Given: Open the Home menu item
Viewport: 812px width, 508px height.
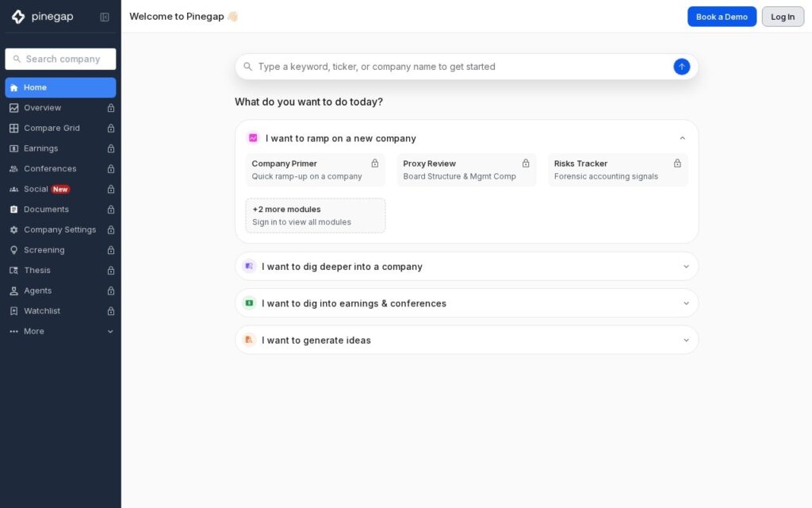Looking at the screenshot, I should [x=60, y=87].
